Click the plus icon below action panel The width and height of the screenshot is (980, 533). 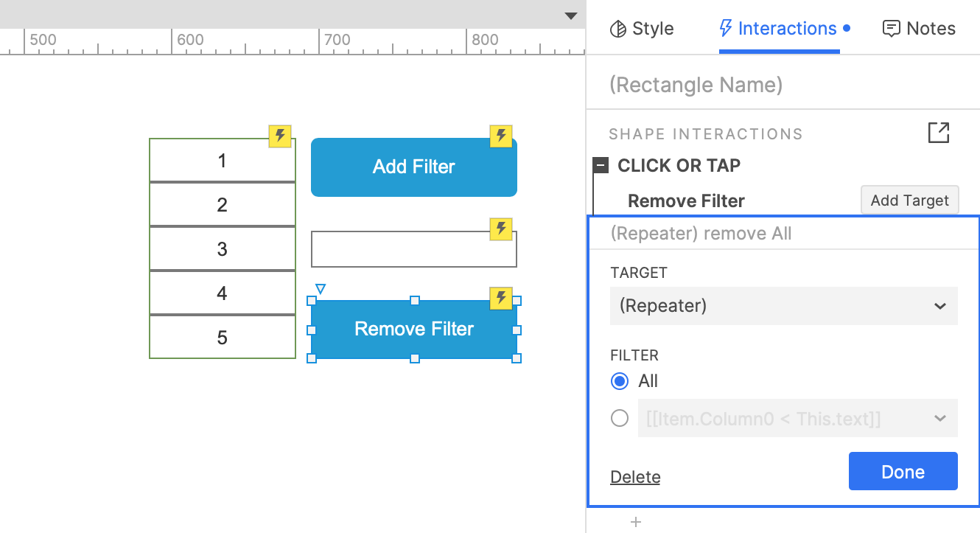(636, 523)
